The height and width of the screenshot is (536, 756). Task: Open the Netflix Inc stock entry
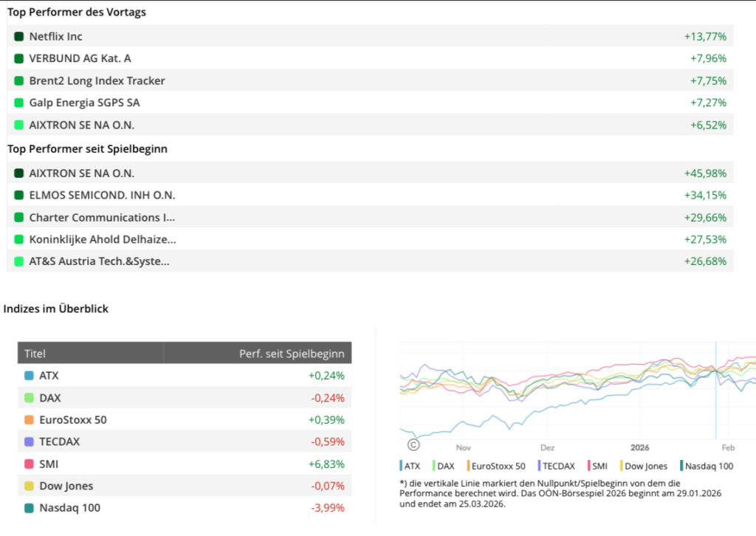(56, 36)
